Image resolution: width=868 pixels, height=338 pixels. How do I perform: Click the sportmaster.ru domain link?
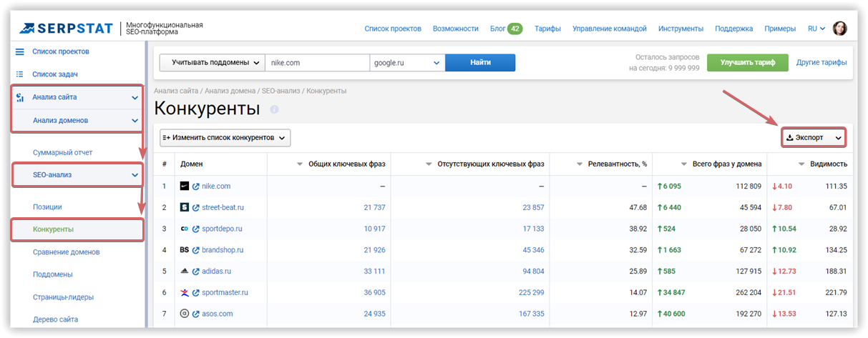(x=224, y=292)
